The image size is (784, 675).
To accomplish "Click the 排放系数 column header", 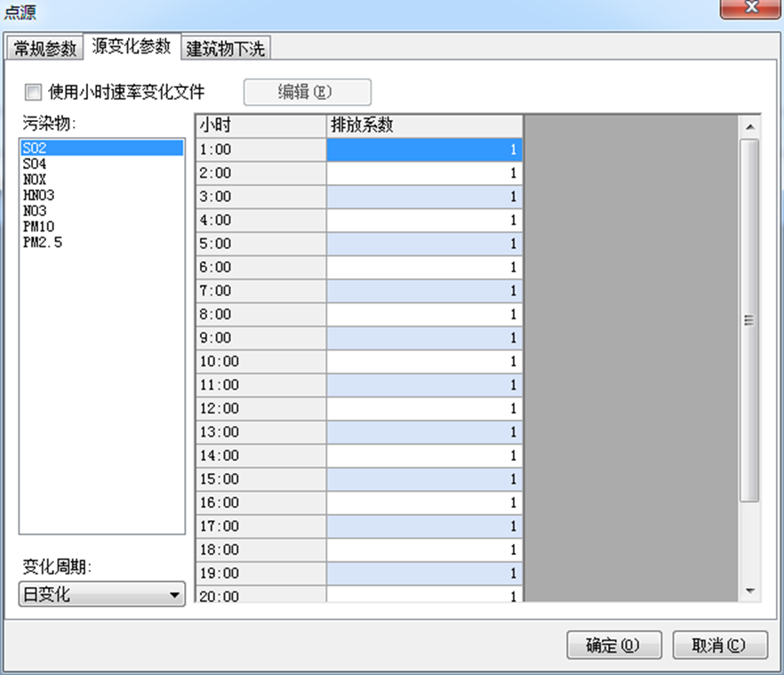I will pyautogui.click(x=424, y=125).
